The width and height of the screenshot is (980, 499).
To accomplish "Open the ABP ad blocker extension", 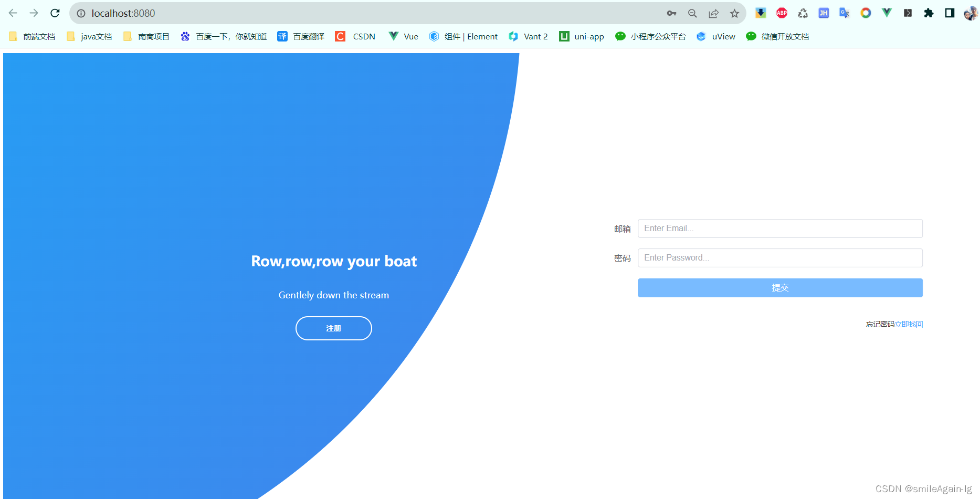I will (782, 13).
